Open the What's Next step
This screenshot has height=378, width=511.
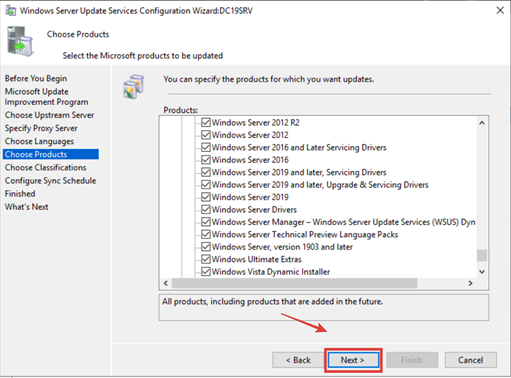(26, 207)
